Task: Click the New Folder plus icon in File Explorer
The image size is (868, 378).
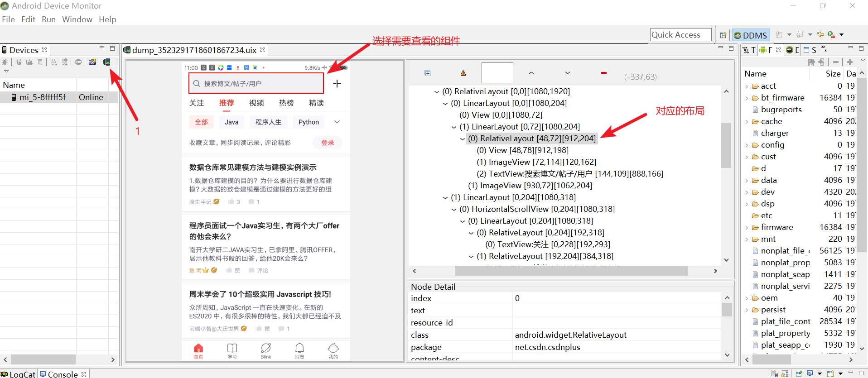Action: tap(850, 62)
